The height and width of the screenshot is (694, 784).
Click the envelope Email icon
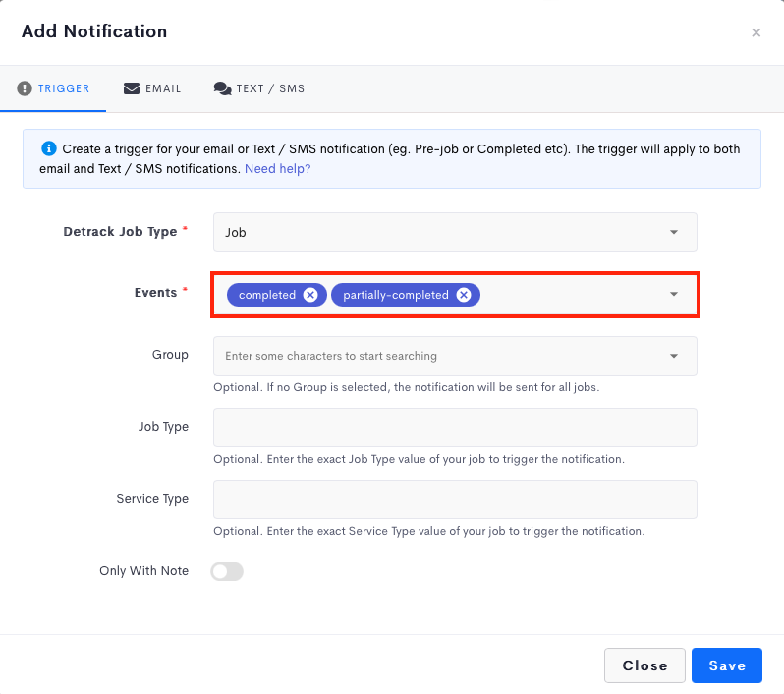(132, 88)
